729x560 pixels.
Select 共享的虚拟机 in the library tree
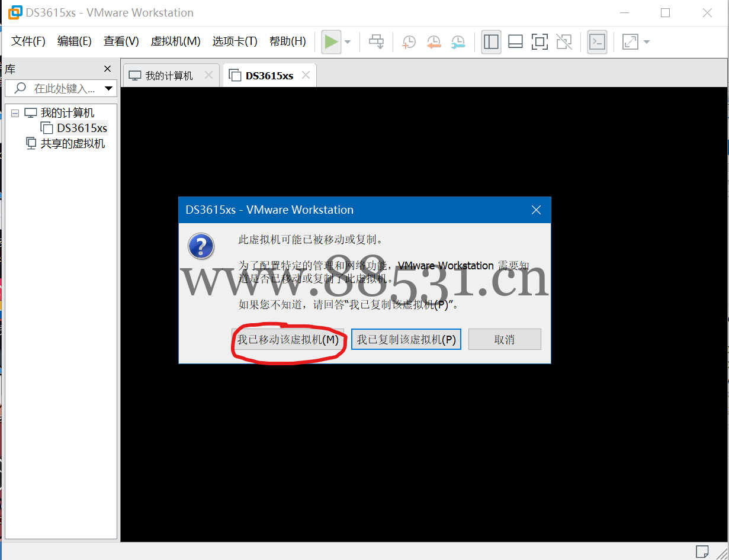[72, 143]
